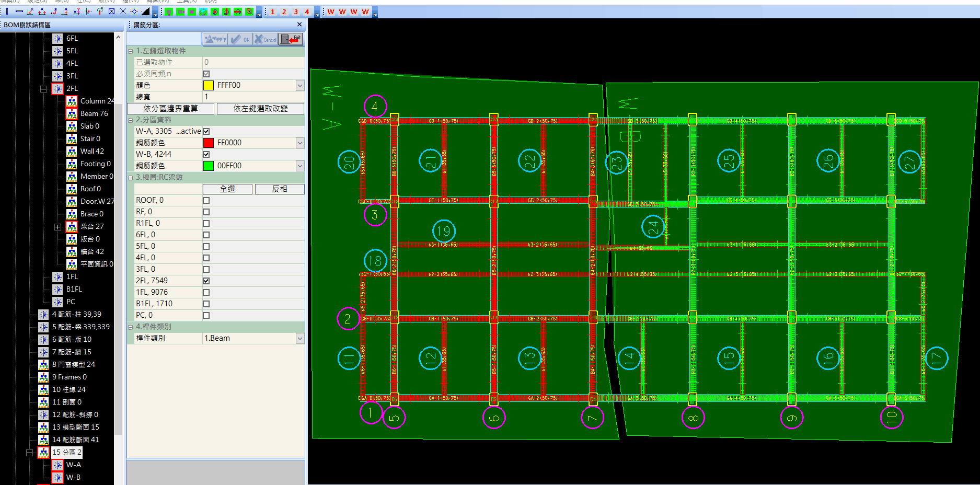The image size is (980, 485).
Task: Click the icon beside W-B zone
Action: click(57, 477)
